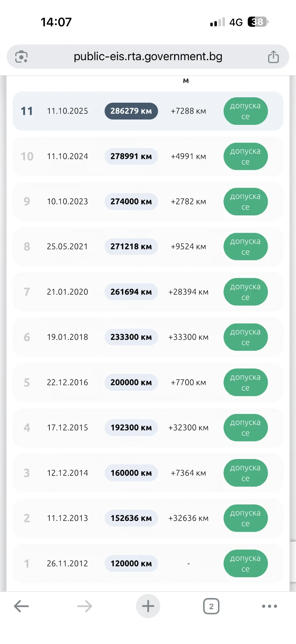Select the 278991 км mileage badge
Screen dimensions: 296x644
[x=131, y=156]
